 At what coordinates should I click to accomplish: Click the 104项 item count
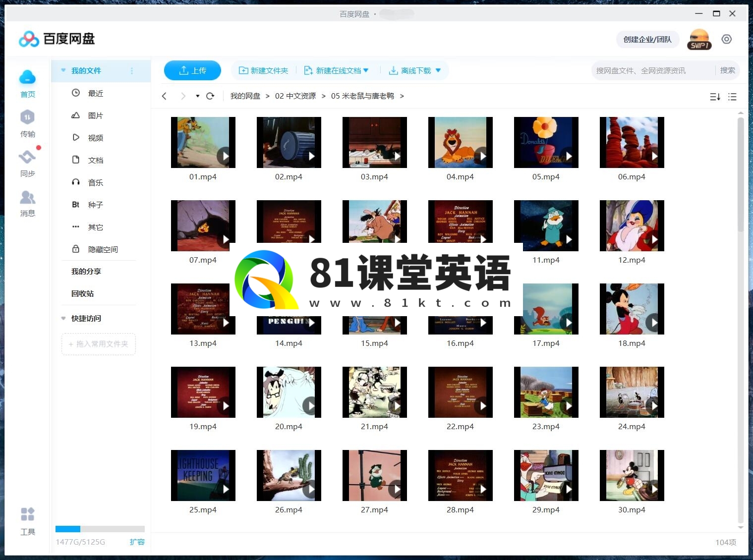726,543
